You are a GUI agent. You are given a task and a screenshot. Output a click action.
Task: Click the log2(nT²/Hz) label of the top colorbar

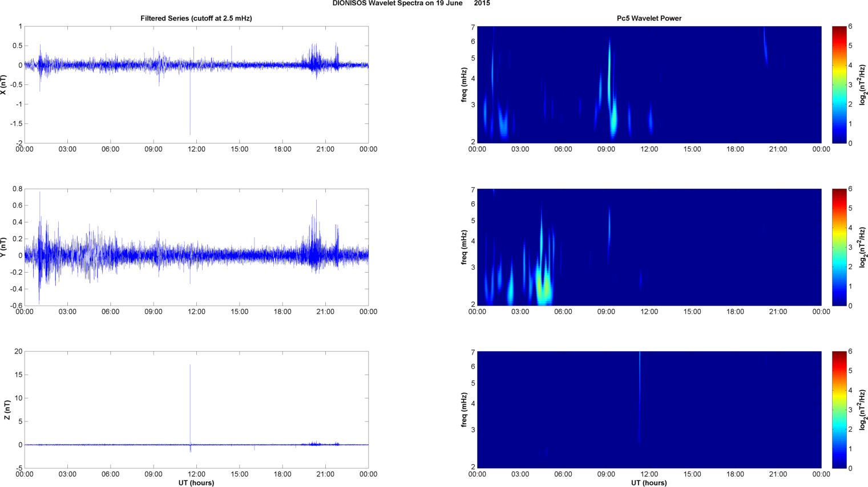[863, 84]
